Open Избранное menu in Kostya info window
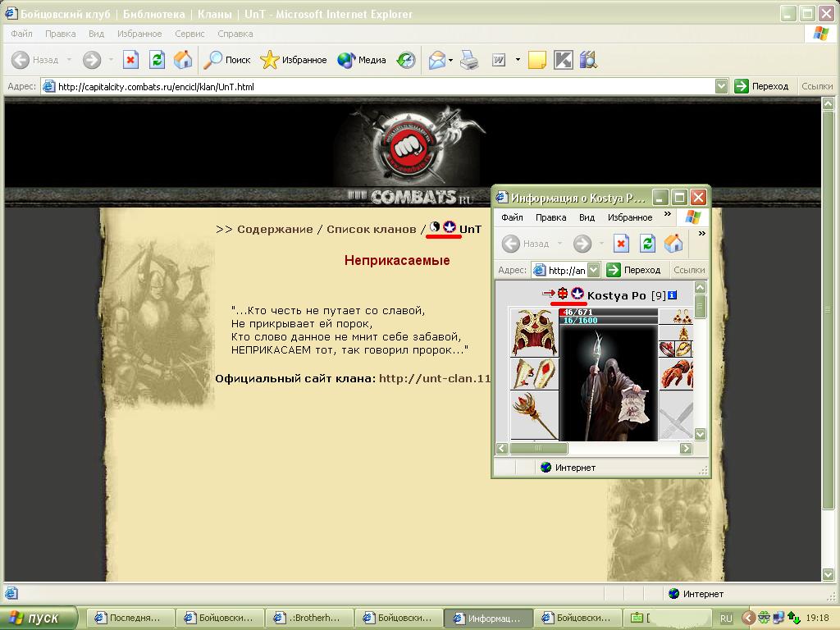The width and height of the screenshot is (840, 630). click(x=630, y=217)
